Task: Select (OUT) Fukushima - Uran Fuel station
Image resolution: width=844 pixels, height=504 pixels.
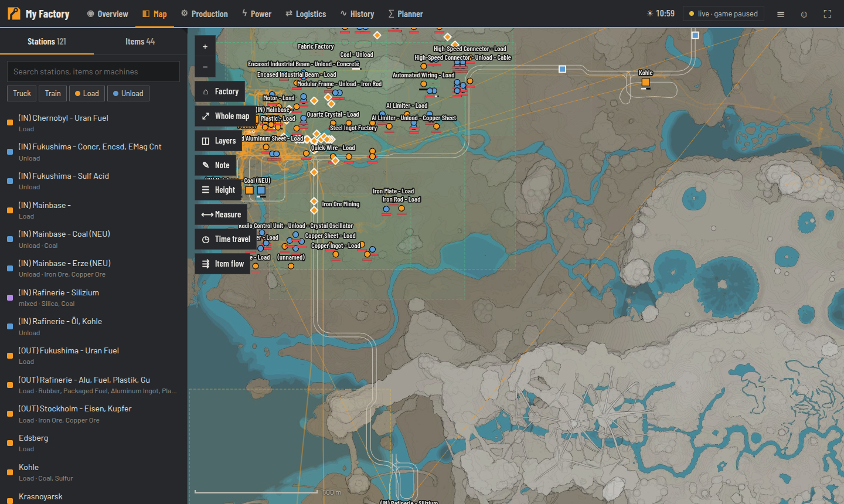Action: pyautogui.click(x=94, y=356)
